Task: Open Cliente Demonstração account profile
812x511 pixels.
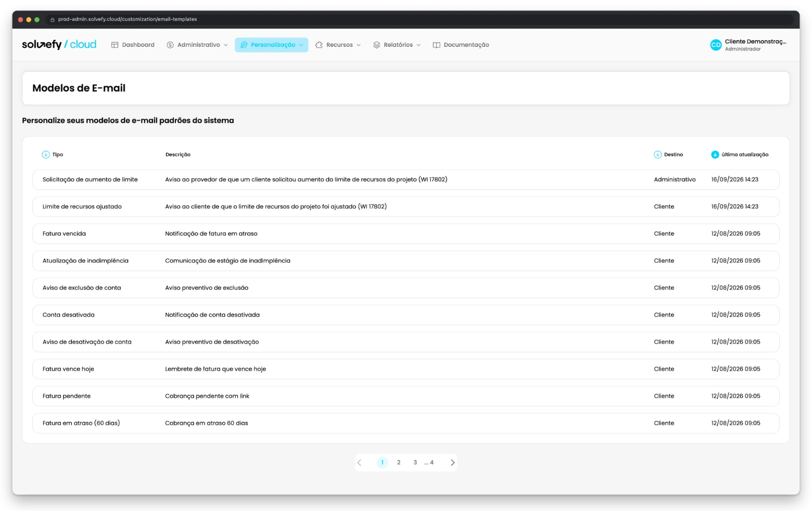Action: coord(748,45)
